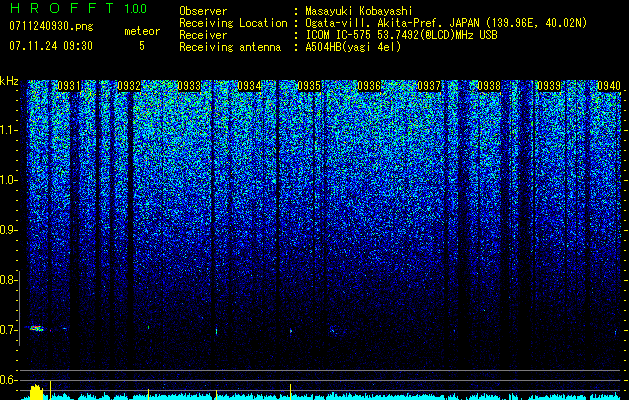
Task: Click the 0939 time marker label
Action: pos(549,86)
